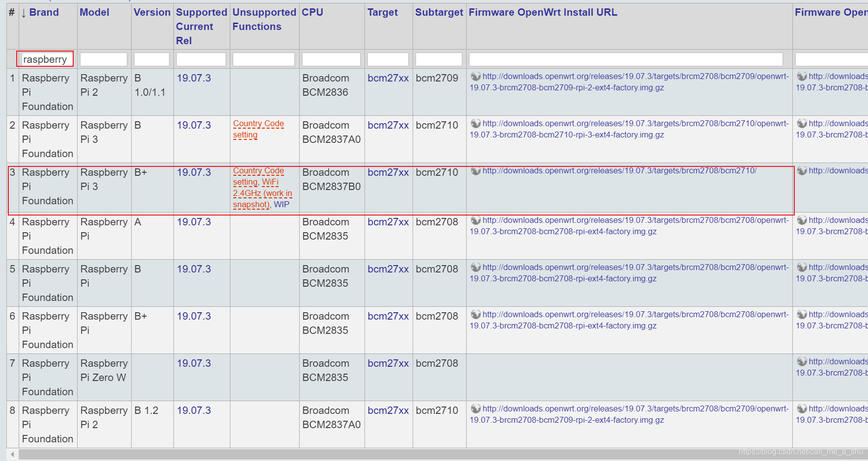This screenshot has width=868, height=461.
Task: Open 19.07.3 release link in row 2
Action: [x=194, y=125]
